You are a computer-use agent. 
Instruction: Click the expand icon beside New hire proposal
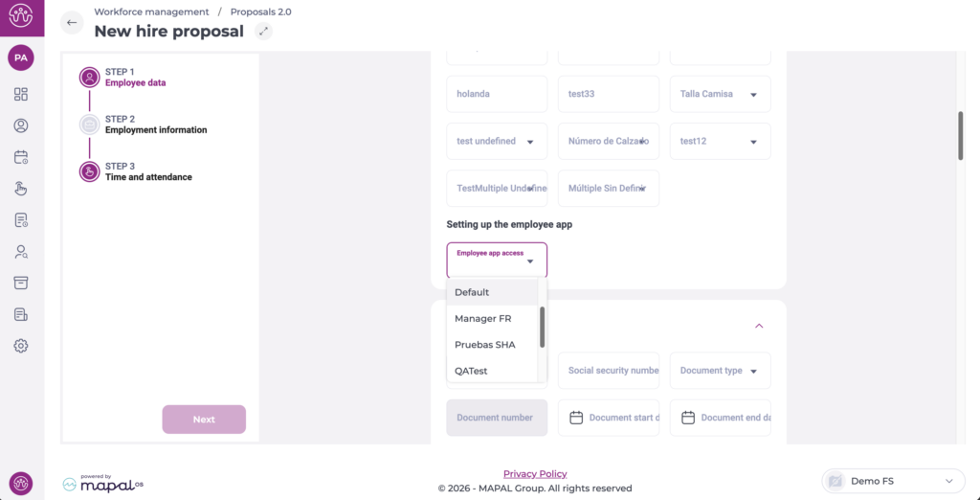pyautogui.click(x=264, y=32)
